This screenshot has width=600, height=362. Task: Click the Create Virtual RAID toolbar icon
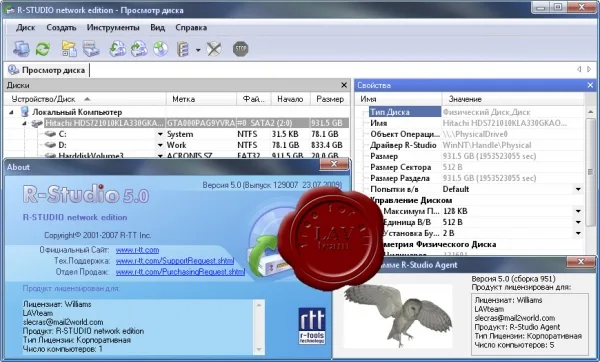[x=183, y=49]
